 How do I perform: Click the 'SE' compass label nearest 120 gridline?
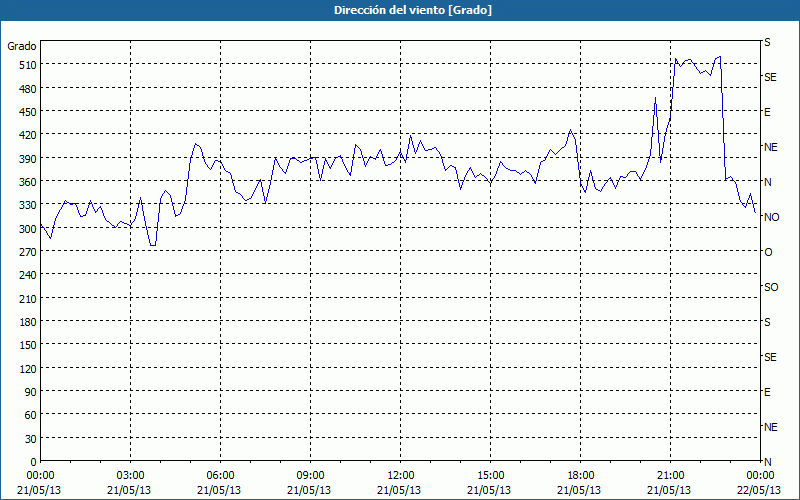click(770, 358)
